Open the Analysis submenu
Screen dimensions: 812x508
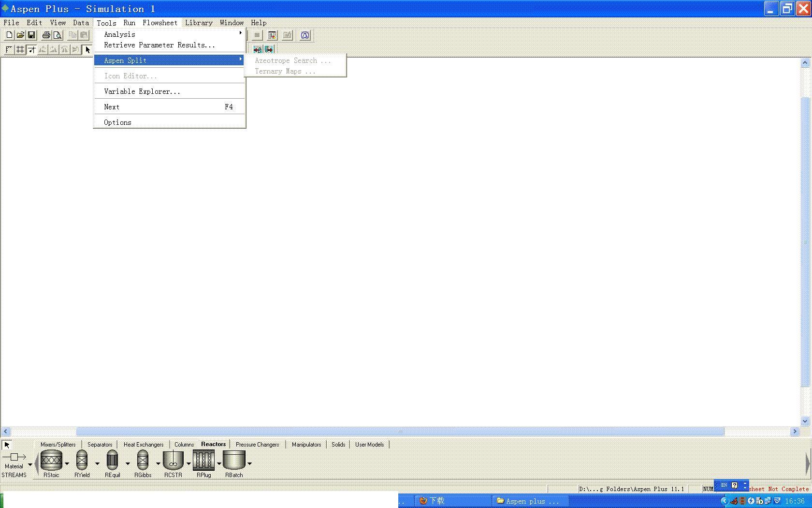[170, 34]
